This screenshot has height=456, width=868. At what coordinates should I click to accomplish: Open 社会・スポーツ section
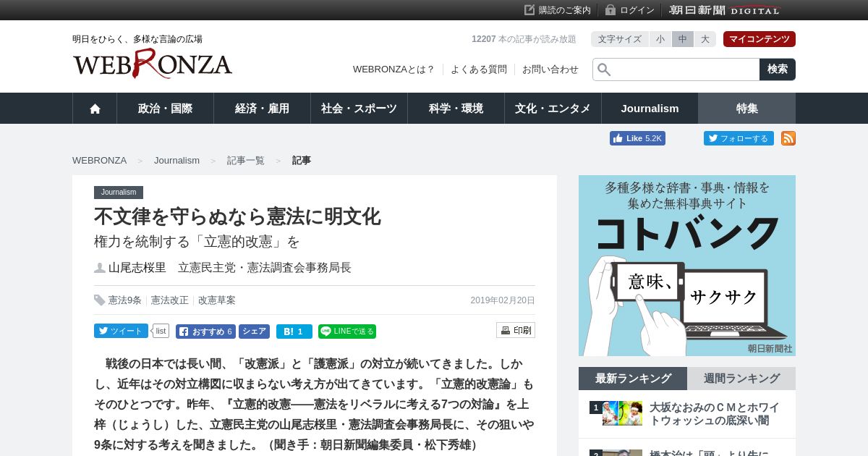point(359,109)
